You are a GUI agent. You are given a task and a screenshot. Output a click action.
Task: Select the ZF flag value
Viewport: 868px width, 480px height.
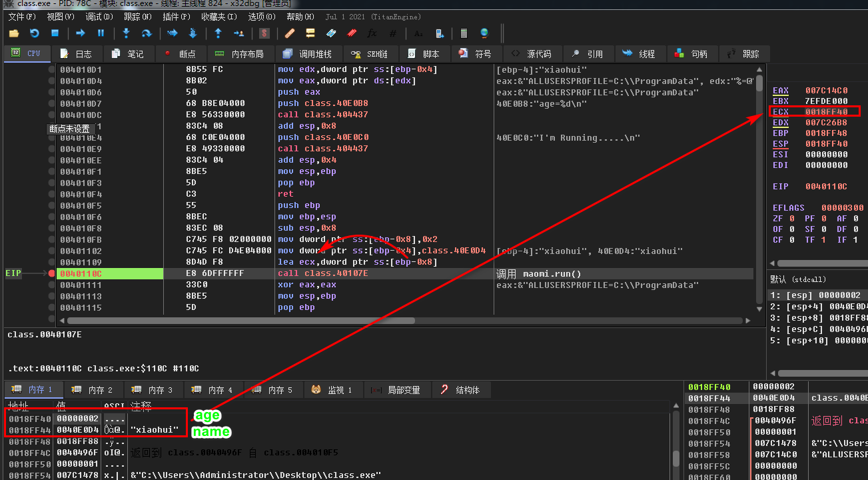[792, 218]
